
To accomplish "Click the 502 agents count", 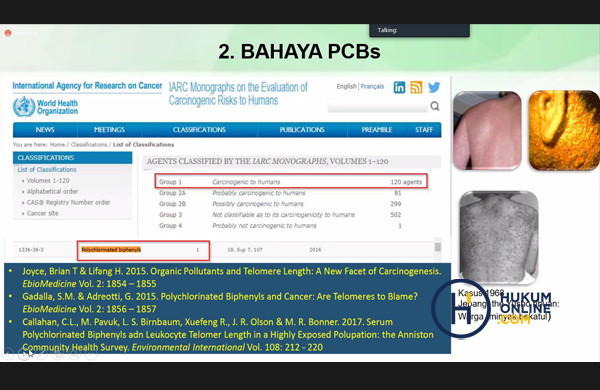I will tap(396, 215).
